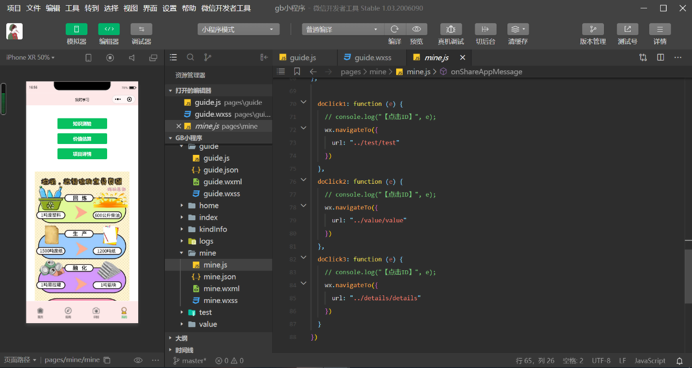This screenshot has width=692, height=368.
Task: Open mine.wxml in the file tree
Action: point(221,289)
